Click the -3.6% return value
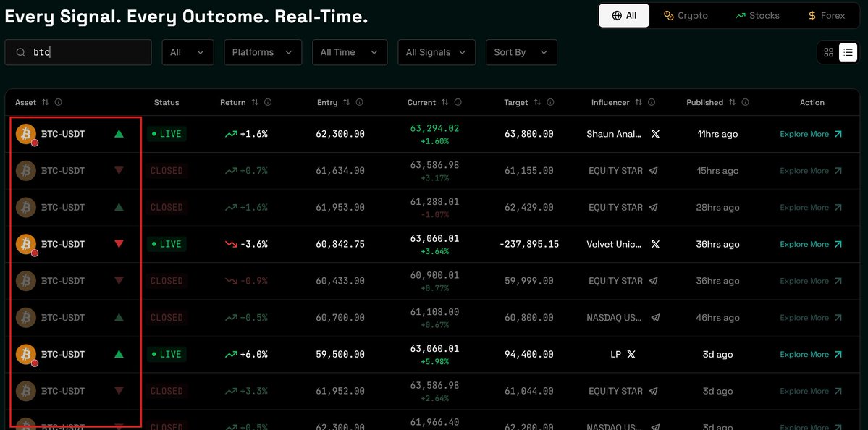 coord(253,244)
